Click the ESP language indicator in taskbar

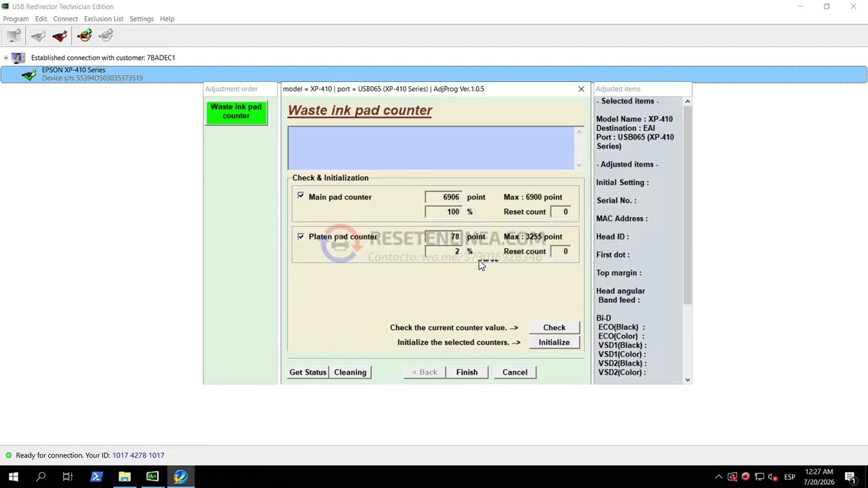[789, 477]
